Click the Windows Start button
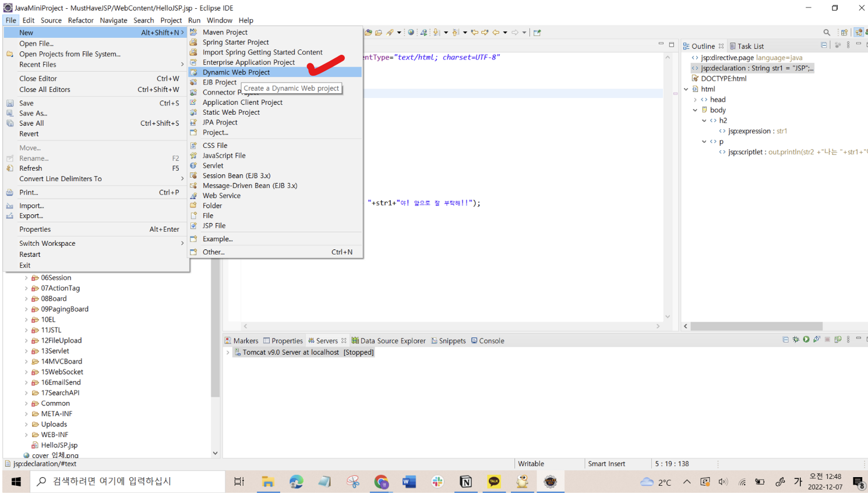Image resolution: width=868 pixels, height=494 pixels. (16, 482)
